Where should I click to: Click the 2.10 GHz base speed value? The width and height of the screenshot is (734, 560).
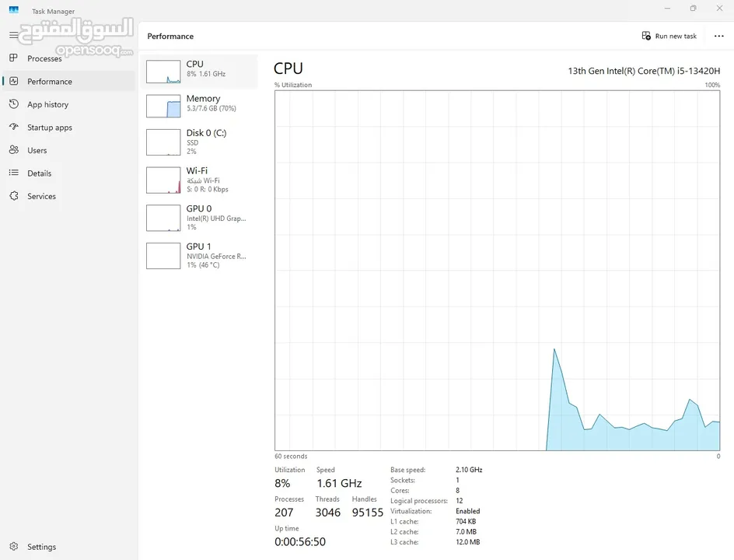[x=469, y=470]
